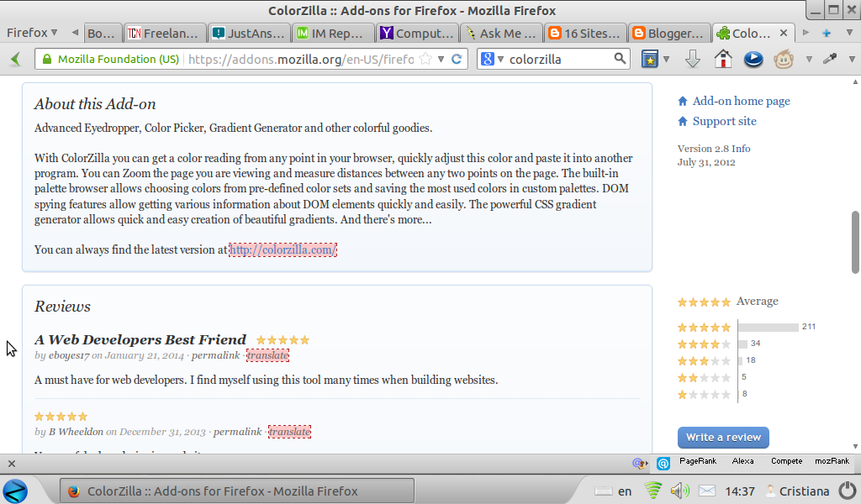Image resolution: width=861 pixels, height=504 pixels.
Task: Click the blue @ icon in add-on bar
Action: click(663, 464)
